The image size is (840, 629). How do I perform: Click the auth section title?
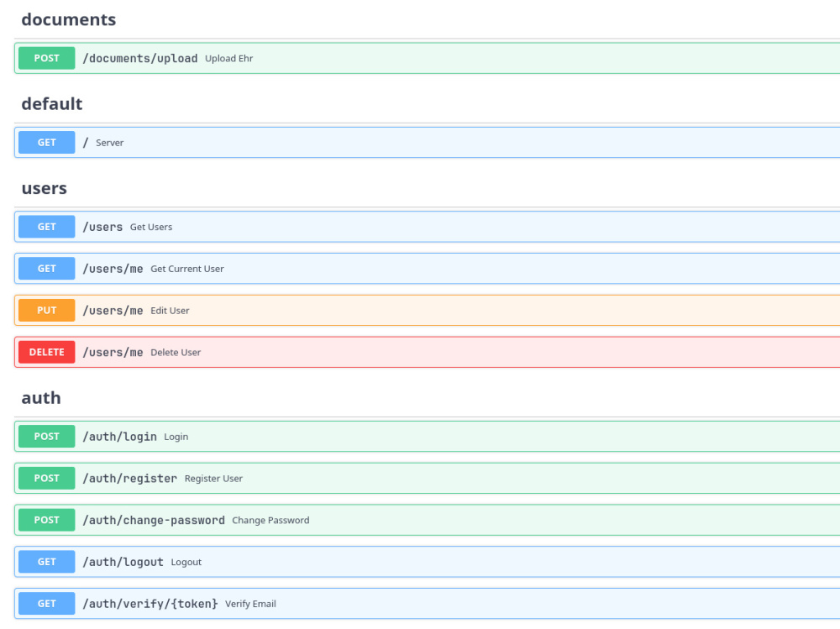pos(39,397)
